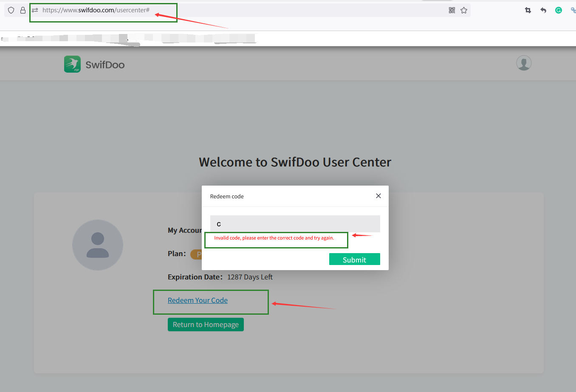This screenshot has width=576, height=392.
Task: Submit the redeem code
Action: [x=355, y=259]
